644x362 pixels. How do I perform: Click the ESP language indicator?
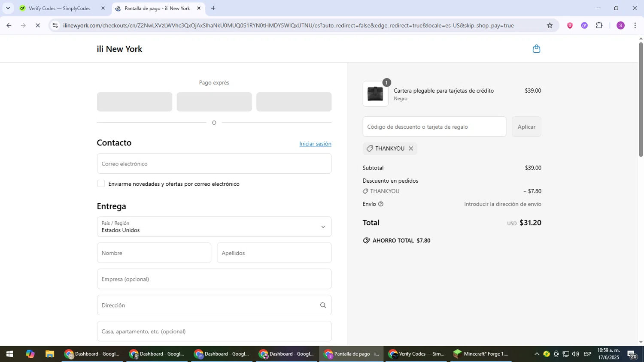point(587,354)
